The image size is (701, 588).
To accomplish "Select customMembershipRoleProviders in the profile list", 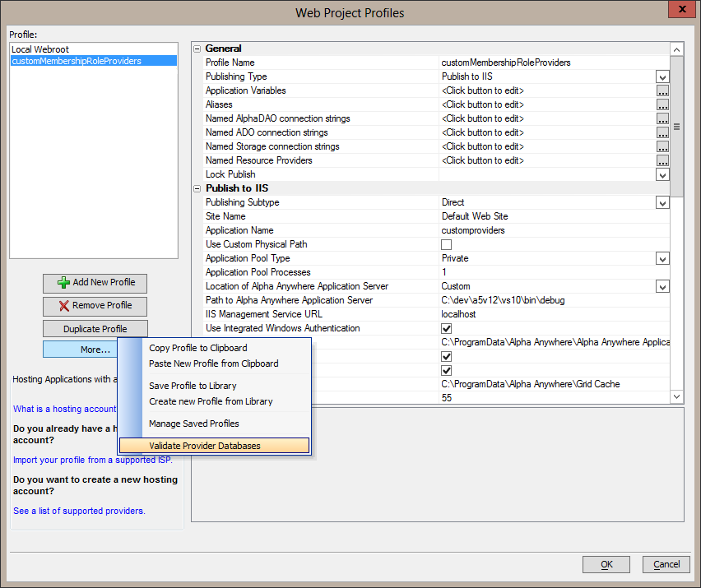I will pyautogui.click(x=94, y=61).
